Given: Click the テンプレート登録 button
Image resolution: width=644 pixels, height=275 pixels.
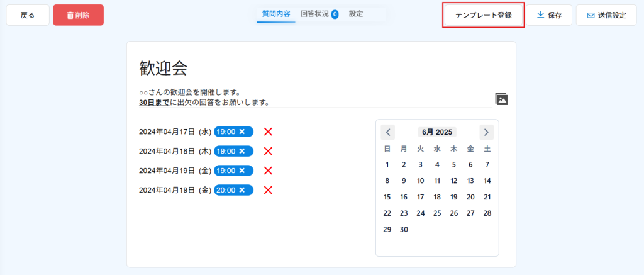Looking at the screenshot, I should click(x=484, y=16).
